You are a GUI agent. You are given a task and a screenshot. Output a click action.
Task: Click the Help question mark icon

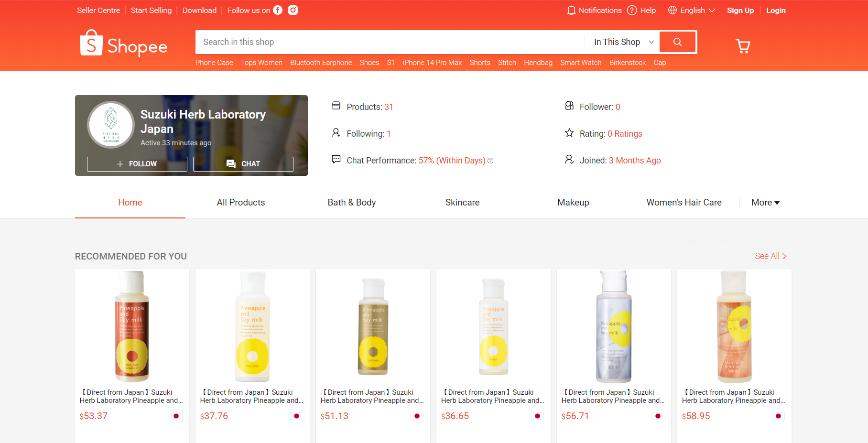click(x=632, y=10)
